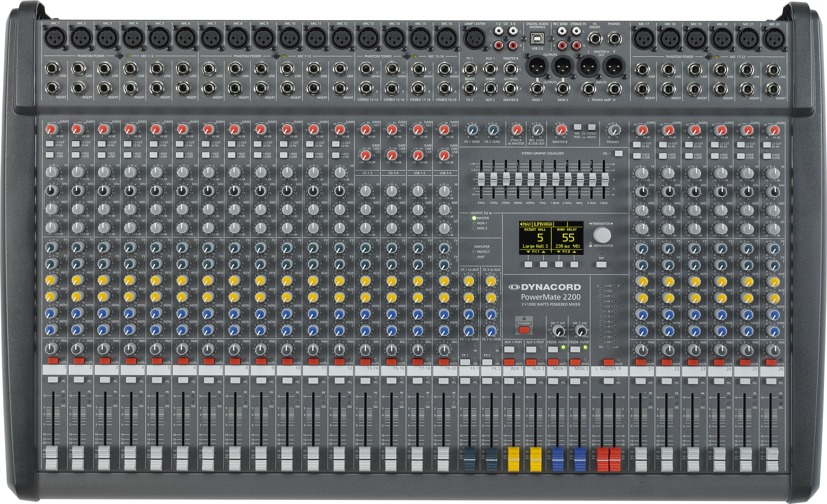The image size is (827, 504).
Task: Mute the L MASTER R output
Action: pos(608,362)
